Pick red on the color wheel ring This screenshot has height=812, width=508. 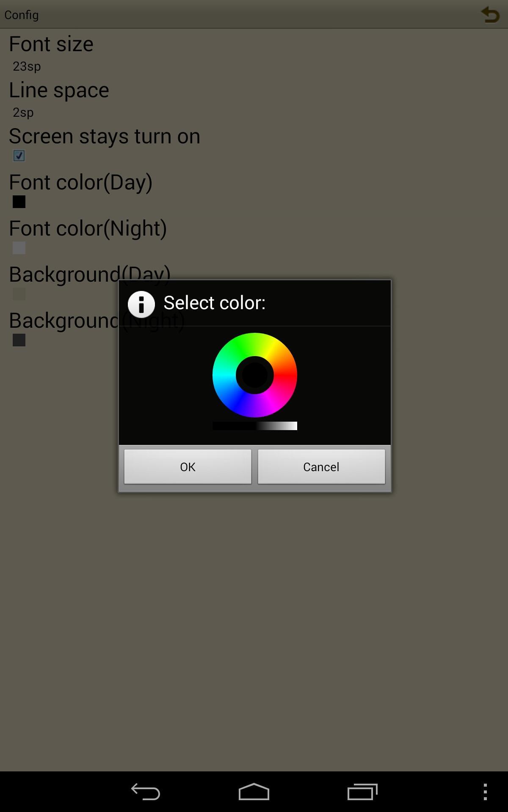pyautogui.click(x=286, y=375)
